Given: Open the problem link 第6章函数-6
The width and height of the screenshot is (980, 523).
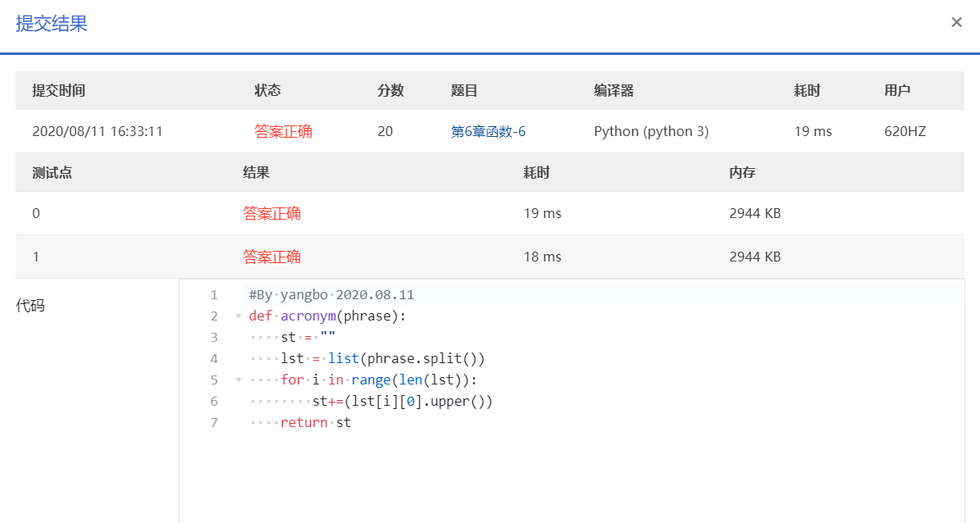Looking at the screenshot, I should pyautogui.click(x=487, y=130).
